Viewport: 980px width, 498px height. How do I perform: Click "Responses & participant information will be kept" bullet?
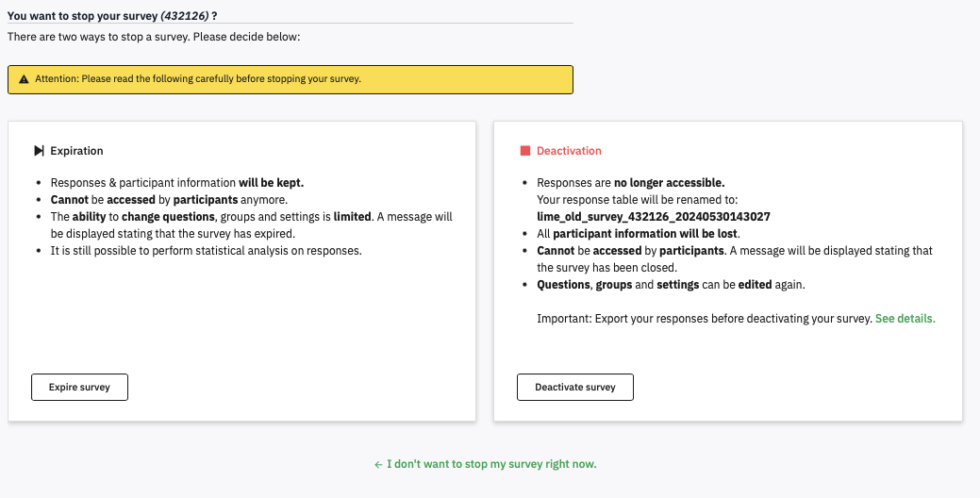177,183
